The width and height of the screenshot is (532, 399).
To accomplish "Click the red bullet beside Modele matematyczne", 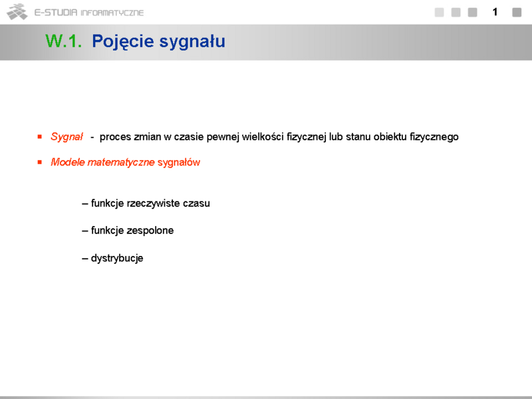I will (x=39, y=162).
